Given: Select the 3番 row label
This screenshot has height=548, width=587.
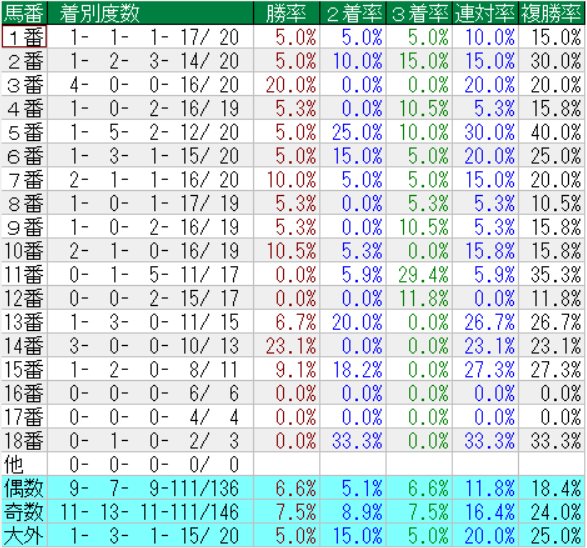Looking at the screenshot, I should tap(24, 84).
